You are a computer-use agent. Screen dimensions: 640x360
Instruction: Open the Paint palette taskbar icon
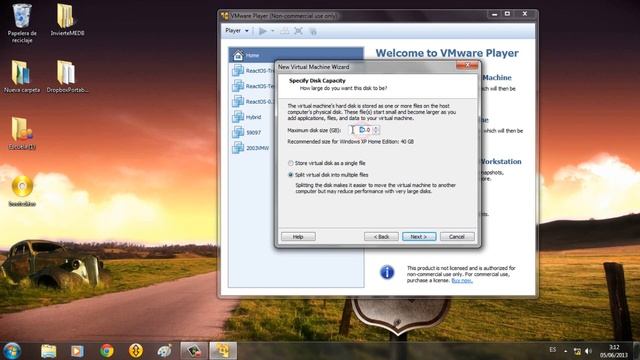[x=165, y=351]
